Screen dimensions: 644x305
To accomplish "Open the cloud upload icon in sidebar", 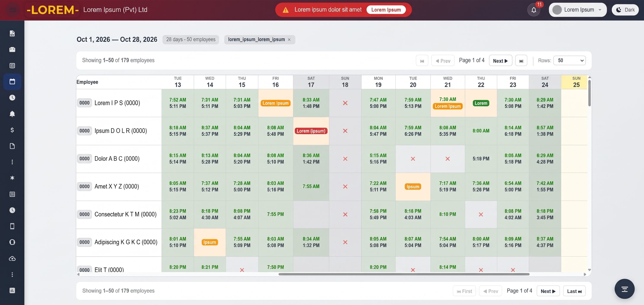I will [12, 258].
